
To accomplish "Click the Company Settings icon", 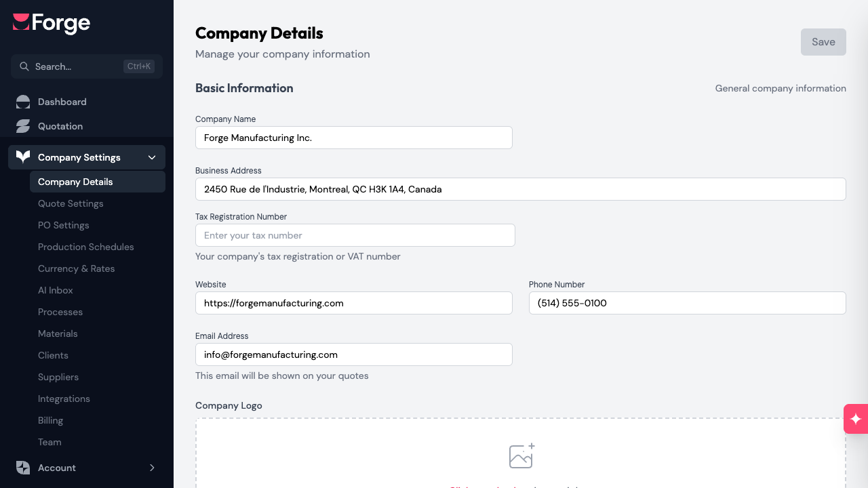I will tap(23, 157).
